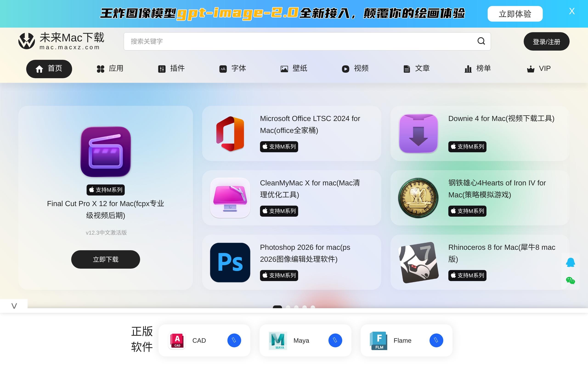
Task: Click 支持M系列 badge on Hearts of Iron card
Action: (467, 211)
